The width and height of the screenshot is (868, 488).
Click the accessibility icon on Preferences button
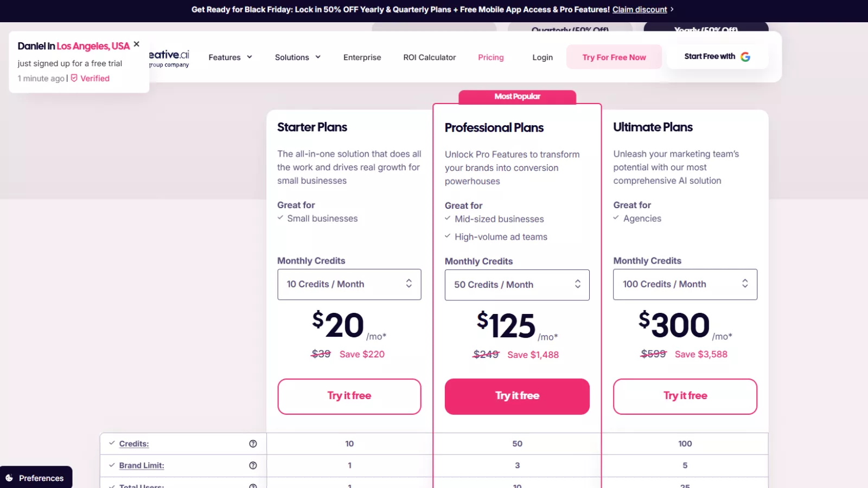10,478
